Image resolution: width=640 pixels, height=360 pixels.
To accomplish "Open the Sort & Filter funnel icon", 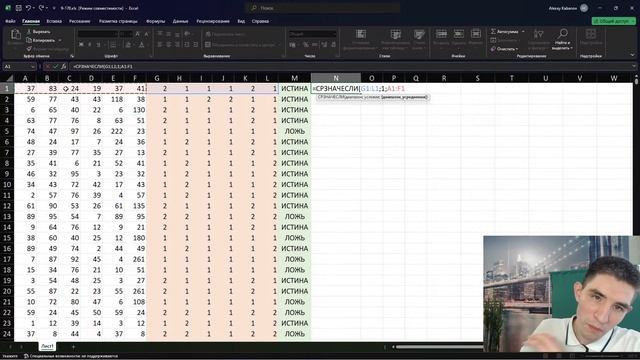I will pos(538,35).
